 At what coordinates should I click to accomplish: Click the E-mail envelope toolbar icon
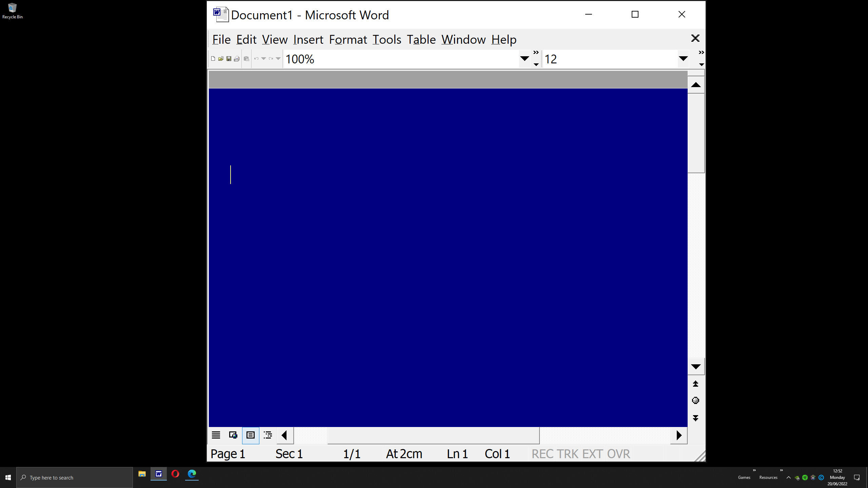(x=237, y=59)
